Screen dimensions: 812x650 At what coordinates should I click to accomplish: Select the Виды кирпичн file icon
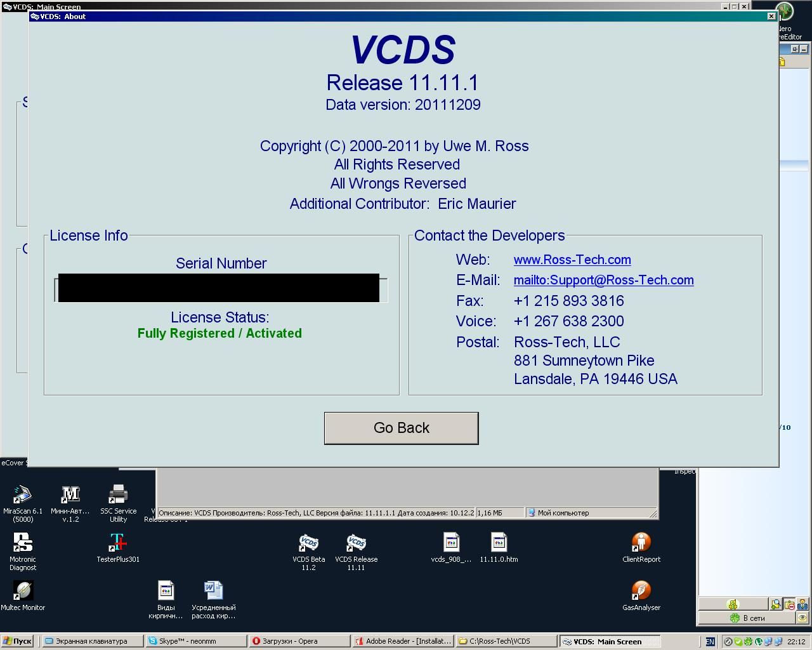point(166,600)
